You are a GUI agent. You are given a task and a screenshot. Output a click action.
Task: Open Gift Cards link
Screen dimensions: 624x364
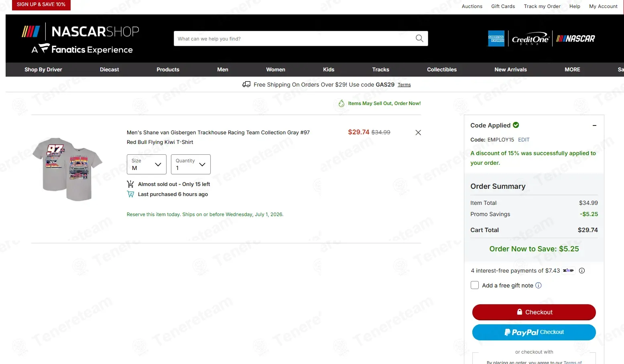(503, 6)
